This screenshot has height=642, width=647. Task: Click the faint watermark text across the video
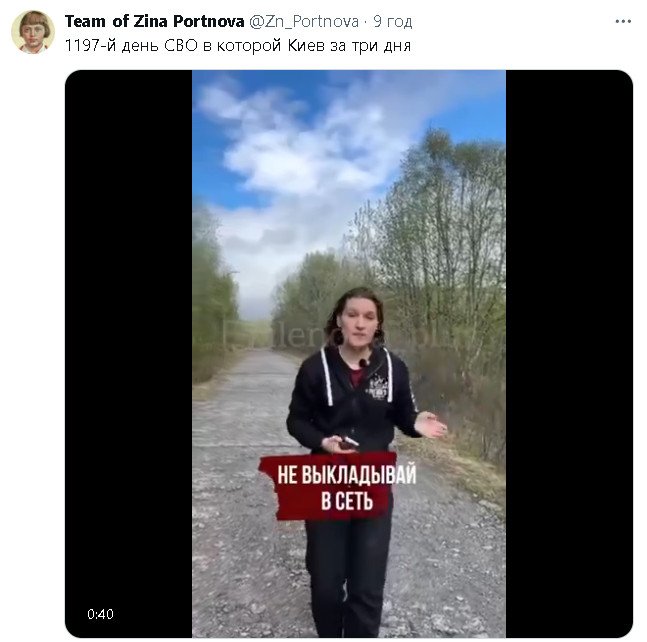pyautogui.click(x=330, y=336)
